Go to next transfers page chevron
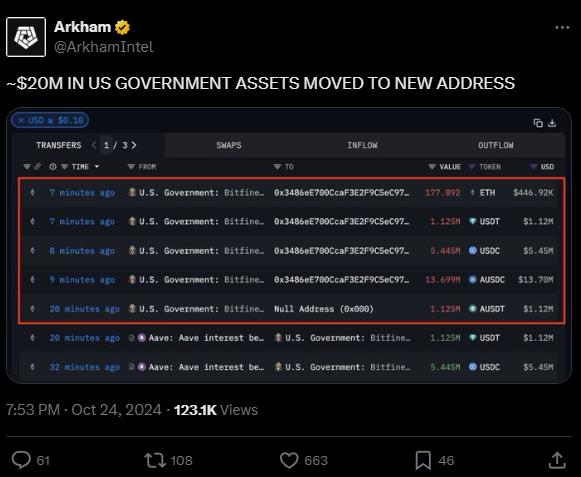The width and height of the screenshot is (581, 477). (x=134, y=145)
